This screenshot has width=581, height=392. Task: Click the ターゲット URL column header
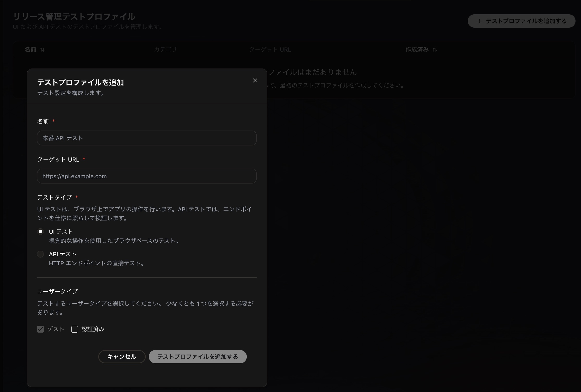(x=270, y=50)
